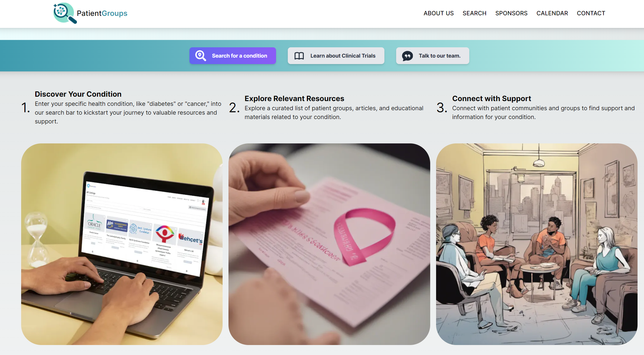Click the open book icon

click(299, 56)
